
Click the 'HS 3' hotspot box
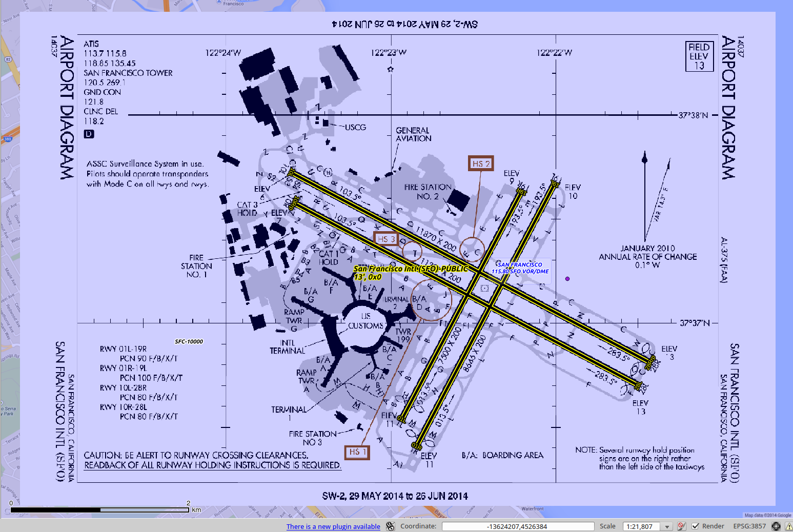coord(386,239)
